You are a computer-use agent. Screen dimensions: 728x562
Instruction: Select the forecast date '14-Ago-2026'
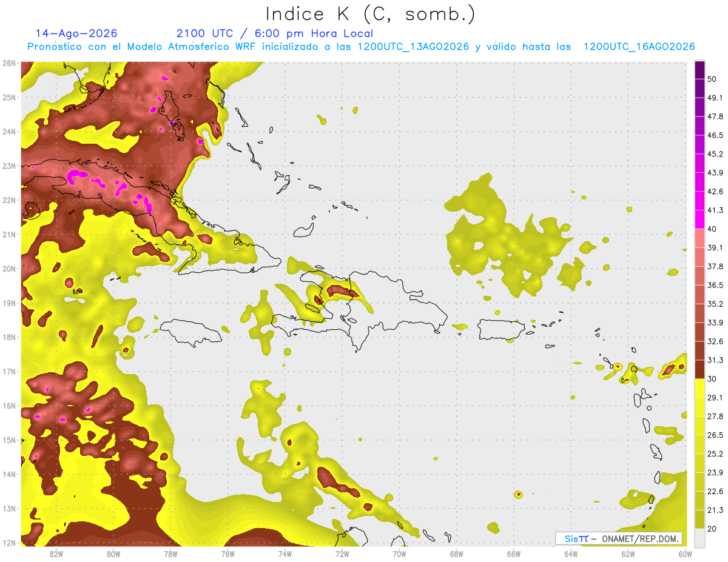coord(76,33)
